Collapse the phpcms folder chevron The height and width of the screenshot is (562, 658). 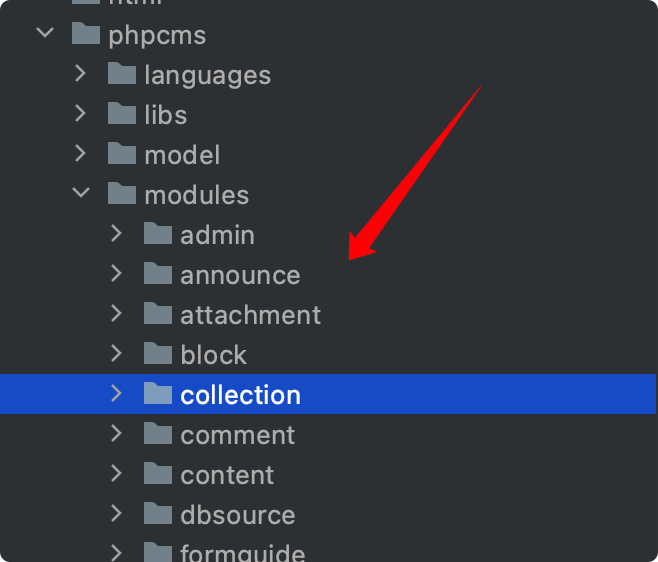pos(45,33)
